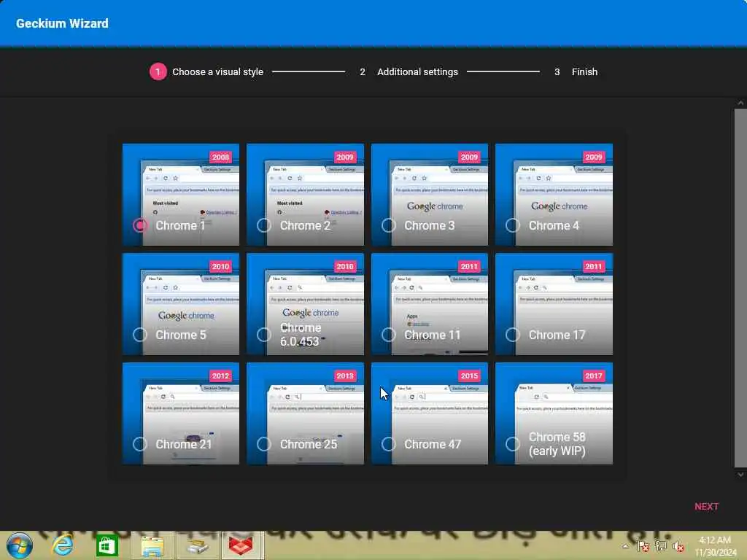
Task: Select the Chrome 47 radio button
Action: [389, 444]
